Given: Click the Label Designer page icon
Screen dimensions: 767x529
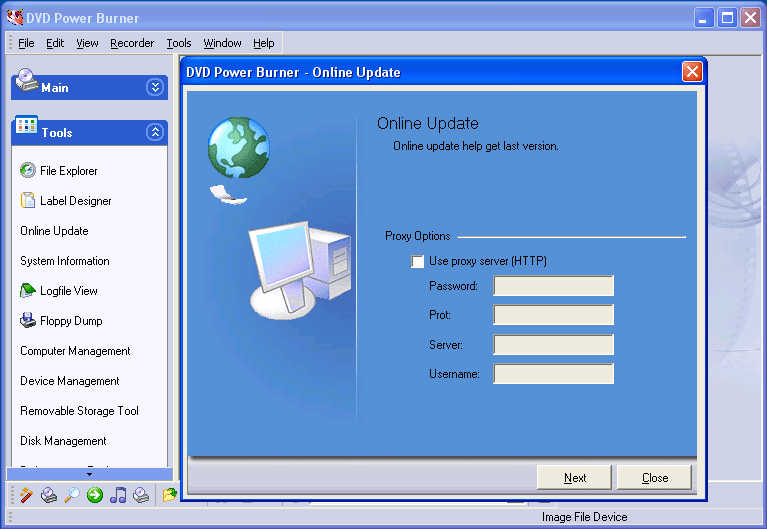Looking at the screenshot, I should [28, 200].
